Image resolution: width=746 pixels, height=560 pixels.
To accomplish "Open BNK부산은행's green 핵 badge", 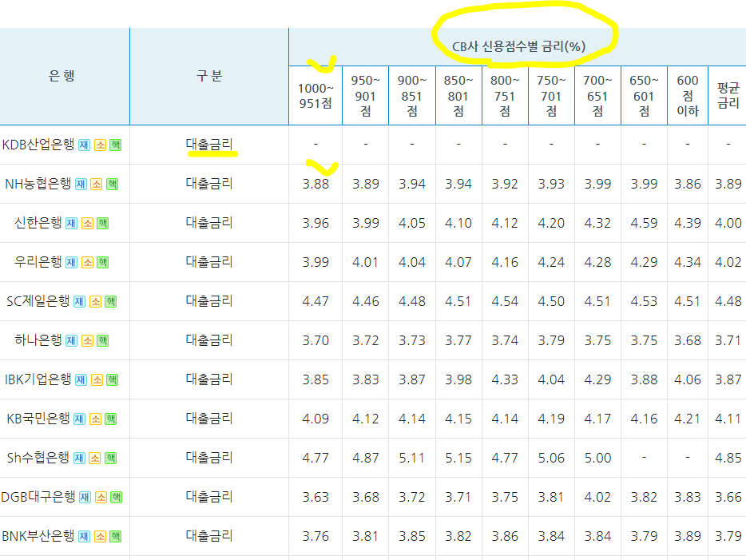I will click(116, 537).
